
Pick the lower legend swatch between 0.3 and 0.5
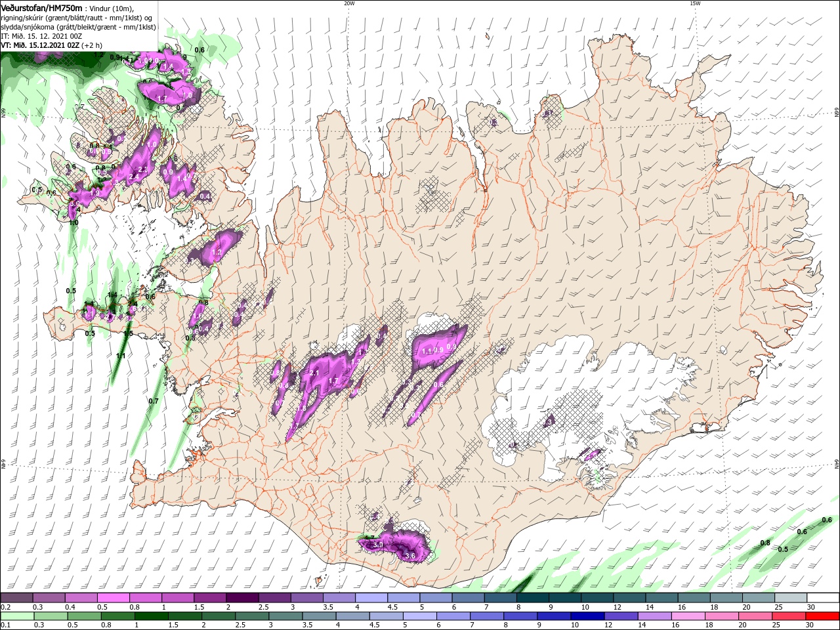pos(51,616)
